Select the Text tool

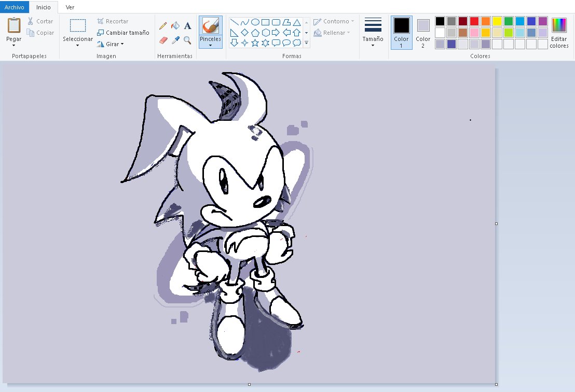point(187,25)
